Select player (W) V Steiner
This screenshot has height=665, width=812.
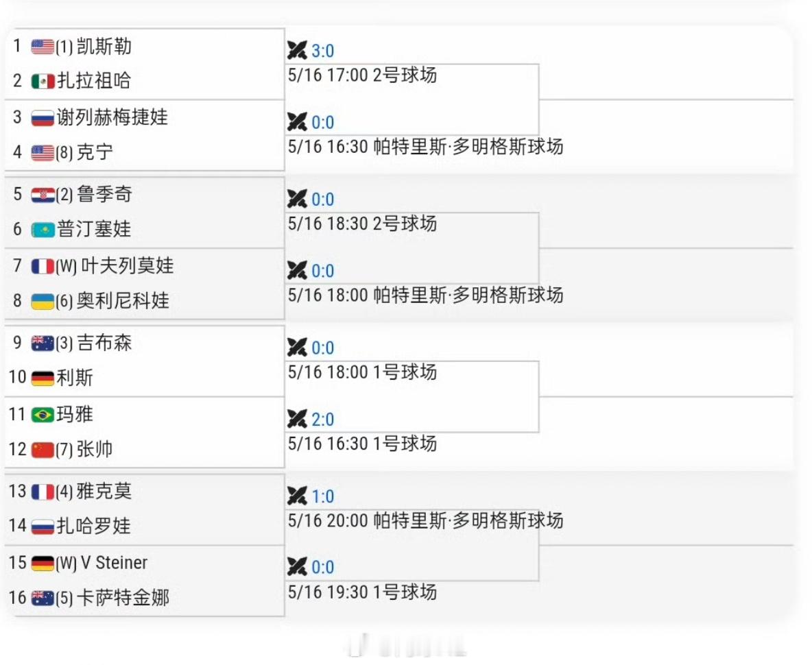(x=101, y=563)
